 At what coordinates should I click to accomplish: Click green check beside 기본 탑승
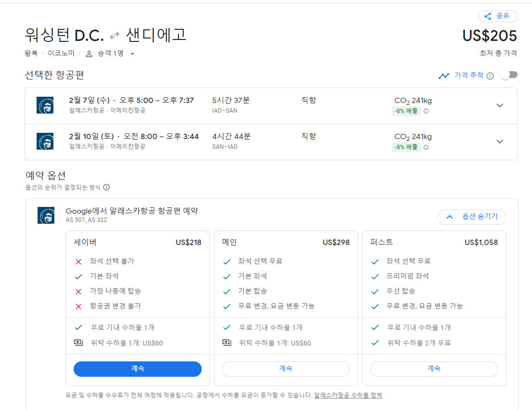tap(227, 291)
